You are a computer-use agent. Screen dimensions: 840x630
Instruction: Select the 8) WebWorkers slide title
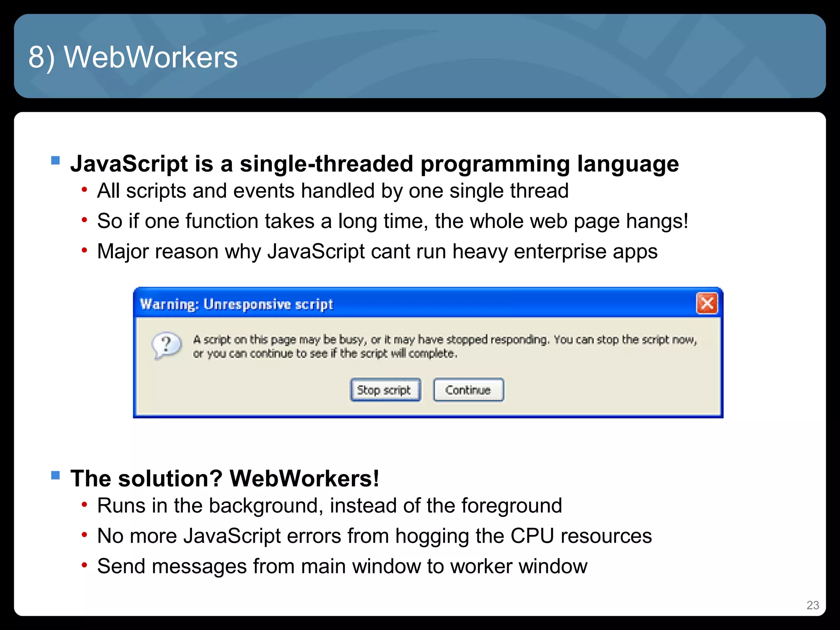[x=133, y=57]
